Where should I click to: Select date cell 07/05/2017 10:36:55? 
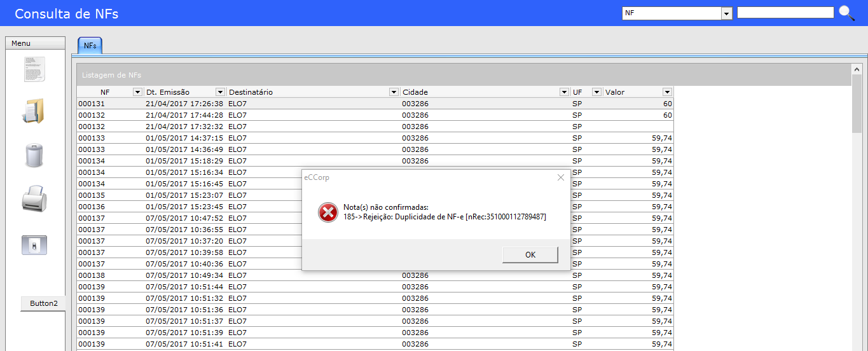tap(185, 230)
